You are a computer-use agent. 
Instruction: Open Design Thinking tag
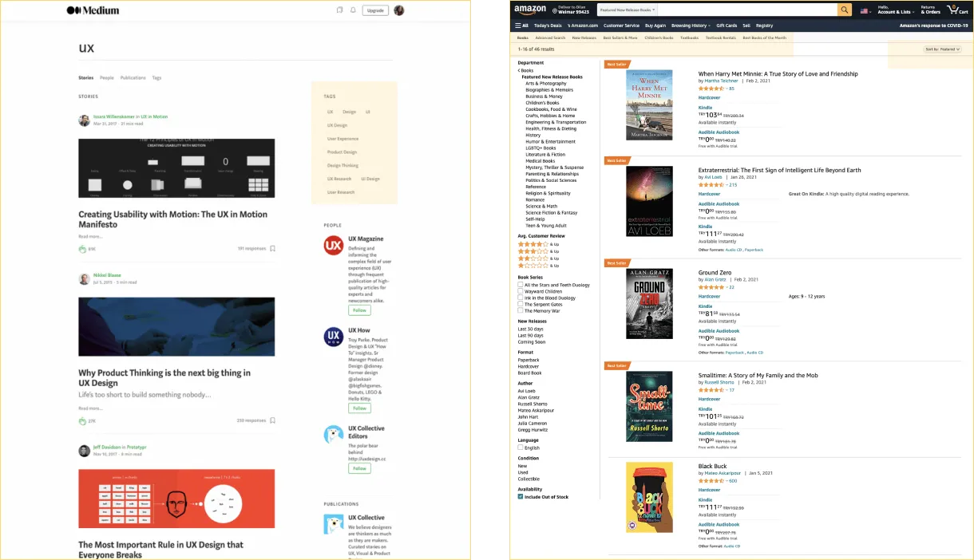[342, 165]
